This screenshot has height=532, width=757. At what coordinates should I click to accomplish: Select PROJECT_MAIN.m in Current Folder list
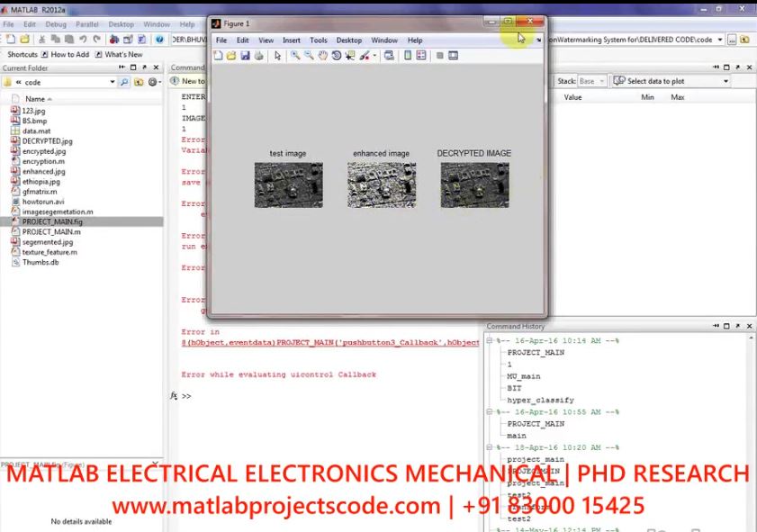51,231
